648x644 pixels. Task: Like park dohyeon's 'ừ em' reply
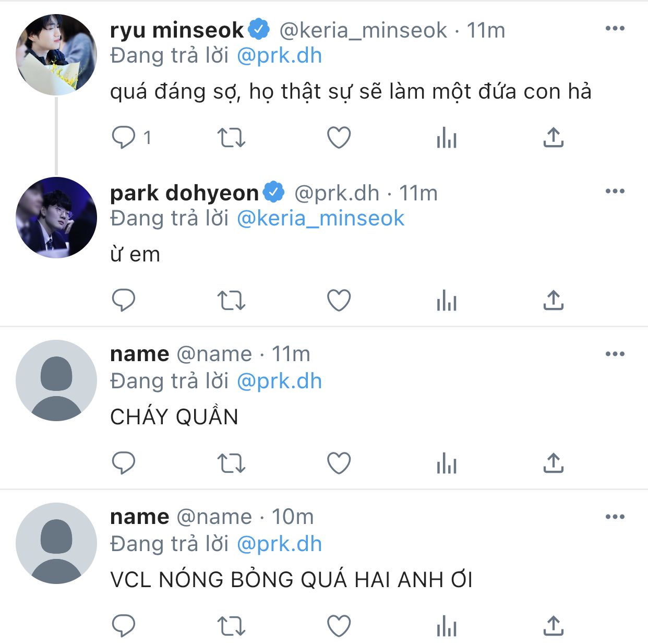click(339, 301)
